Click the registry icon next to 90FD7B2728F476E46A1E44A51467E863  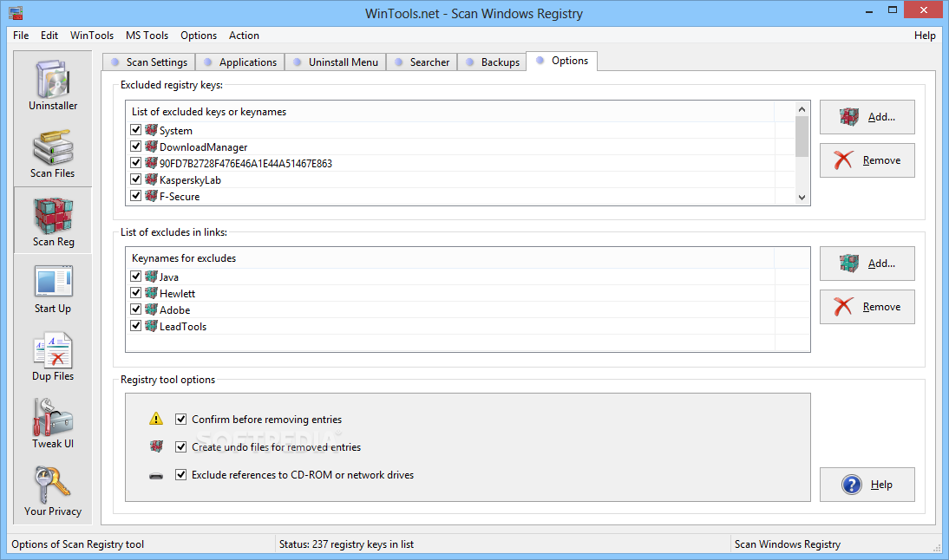(151, 163)
